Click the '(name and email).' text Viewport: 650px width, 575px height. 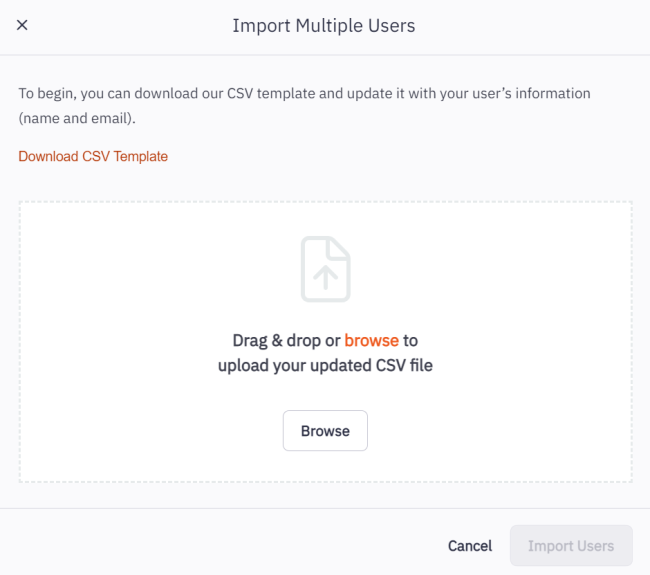[x=76, y=118]
